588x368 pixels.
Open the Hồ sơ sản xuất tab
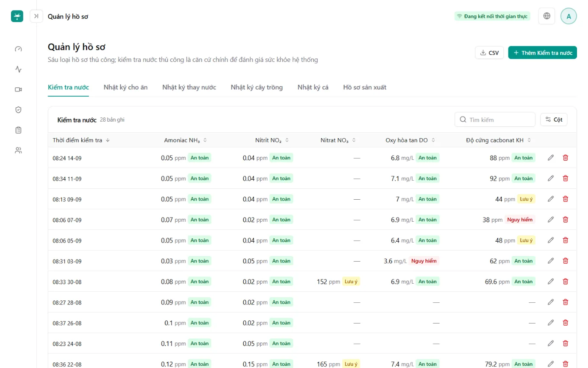[365, 87]
